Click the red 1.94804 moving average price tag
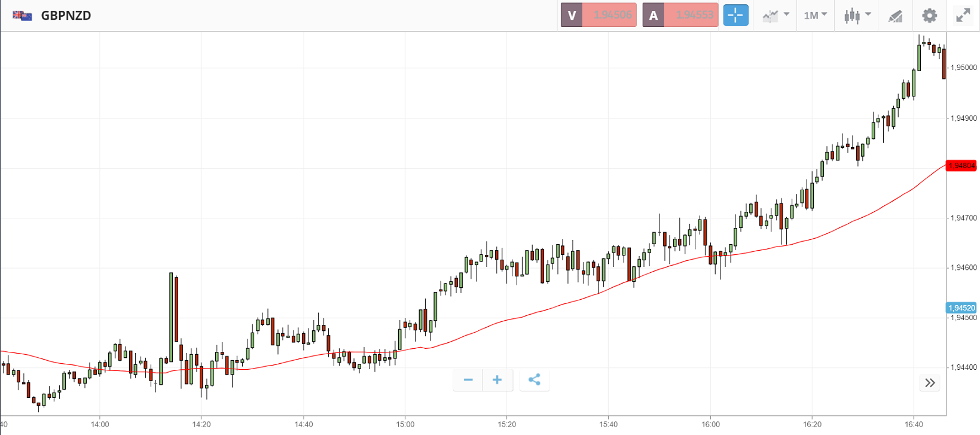 961,166
